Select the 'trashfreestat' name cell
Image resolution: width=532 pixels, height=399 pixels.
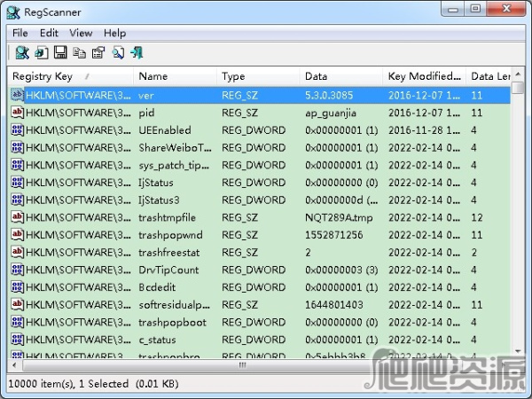169,252
